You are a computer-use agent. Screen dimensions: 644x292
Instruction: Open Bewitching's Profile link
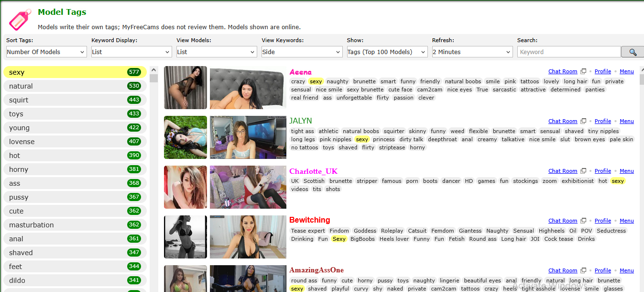603,221
